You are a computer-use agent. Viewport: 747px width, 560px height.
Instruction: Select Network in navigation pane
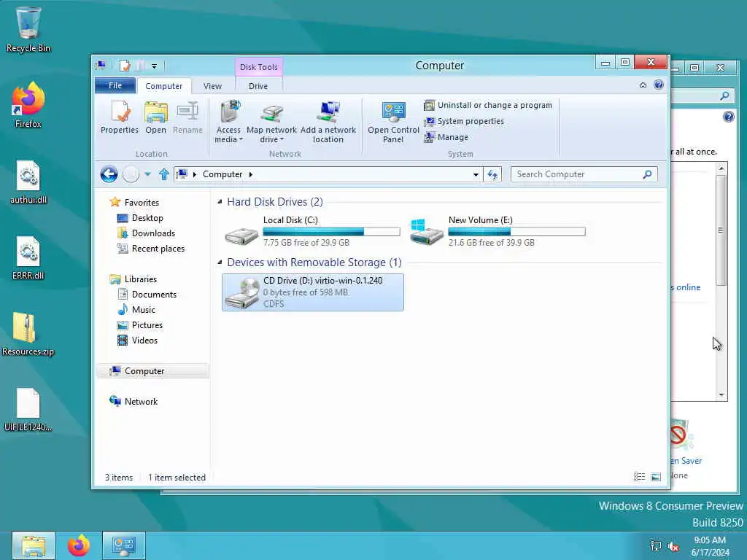tap(141, 402)
